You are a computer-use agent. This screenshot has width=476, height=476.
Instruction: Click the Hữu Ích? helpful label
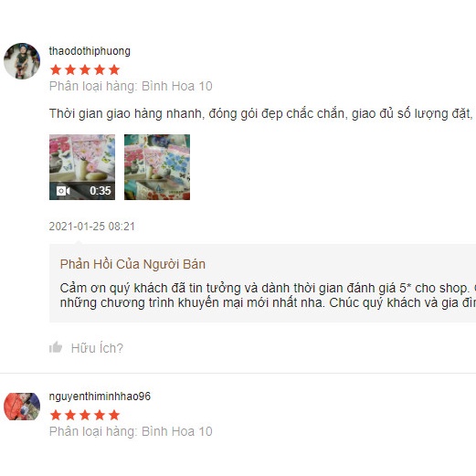97,348
